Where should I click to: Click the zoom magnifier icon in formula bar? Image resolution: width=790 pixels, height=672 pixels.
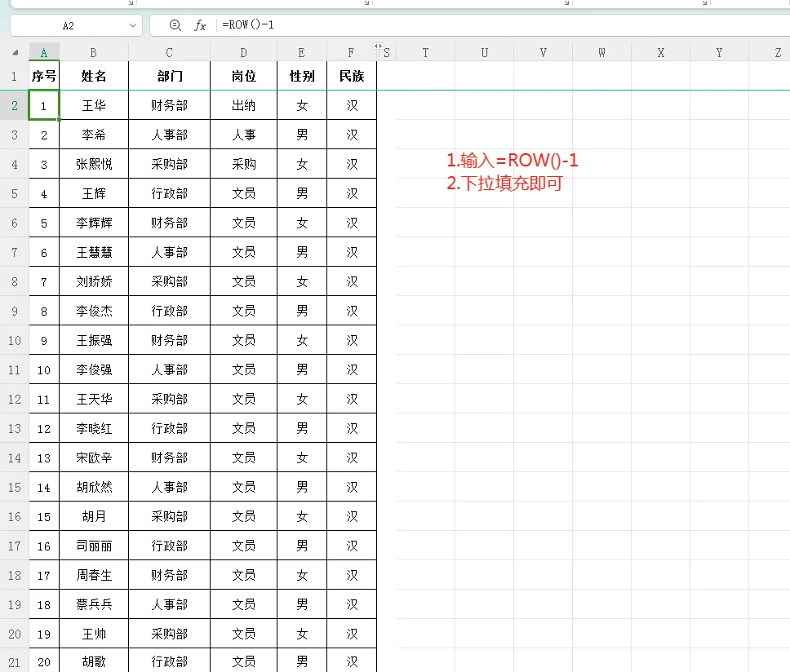tap(175, 25)
